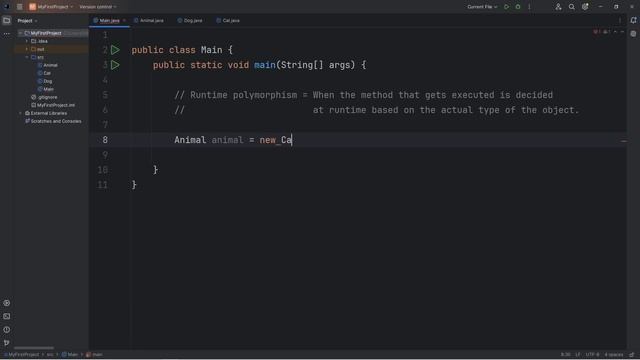
Task: Open the MyFirstProject project switcher dropdown
Action: point(51,7)
